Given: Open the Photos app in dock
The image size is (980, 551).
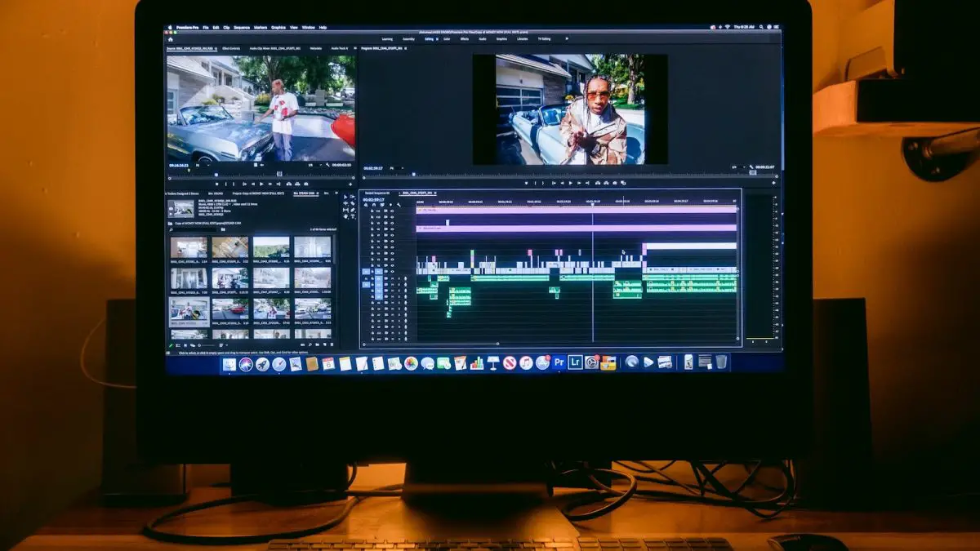Looking at the screenshot, I should [x=411, y=363].
